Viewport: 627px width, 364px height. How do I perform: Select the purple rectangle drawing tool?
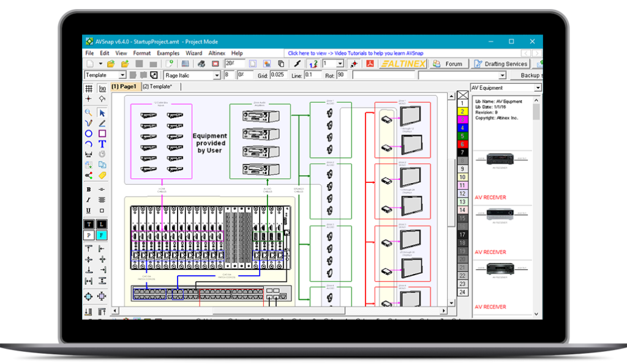(102, 133)
